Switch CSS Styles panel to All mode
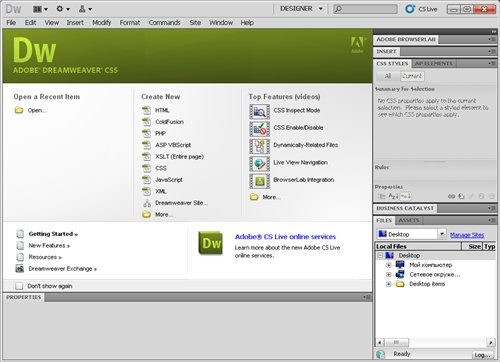The height and width of the screenshot is (362, 500). point(388,76)
